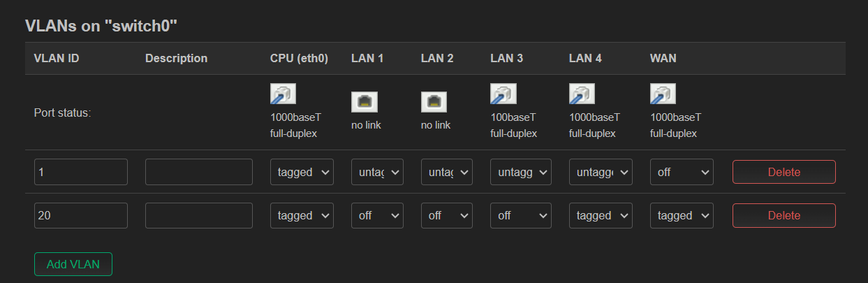
Task: Click the LAN 2 no-link port icon
Action: [434, 102]
